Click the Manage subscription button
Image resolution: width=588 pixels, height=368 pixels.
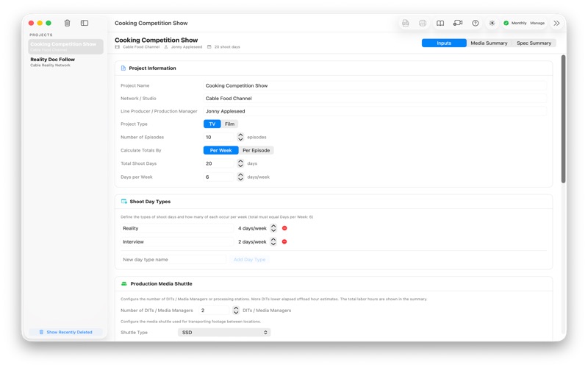click(x=537, y=23)
